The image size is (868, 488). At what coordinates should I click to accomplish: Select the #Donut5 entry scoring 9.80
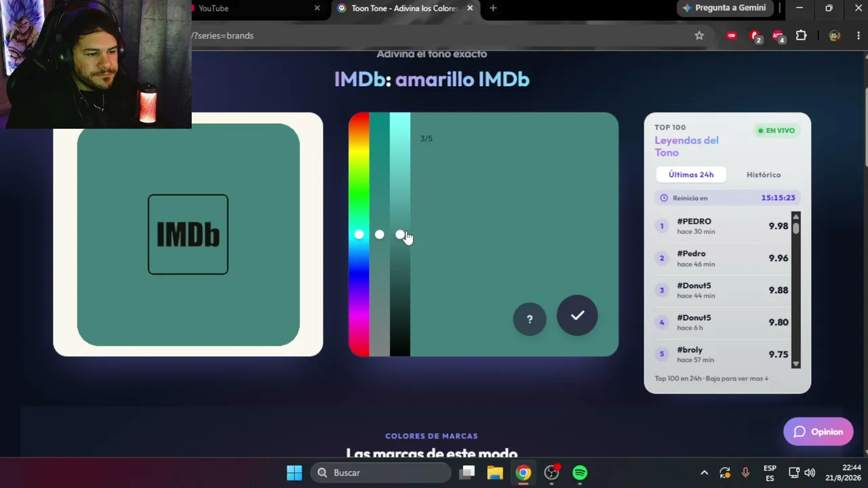722,322
